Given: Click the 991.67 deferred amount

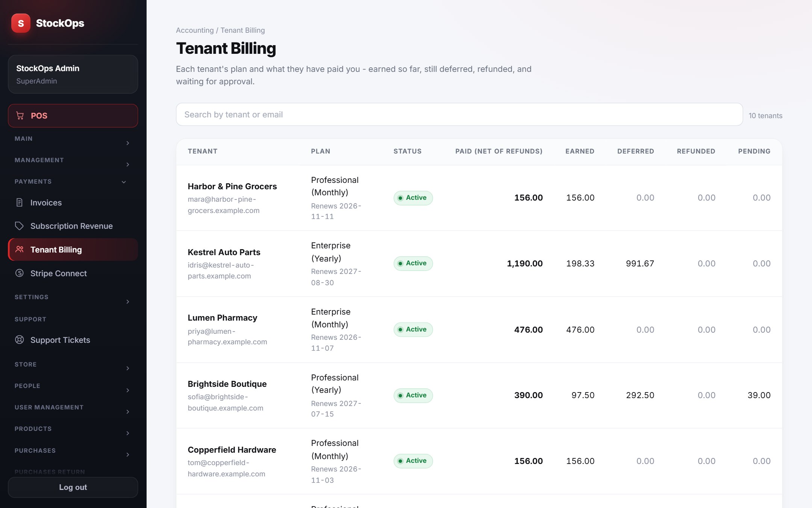Looking at the screenshot, I should point(640,263).
